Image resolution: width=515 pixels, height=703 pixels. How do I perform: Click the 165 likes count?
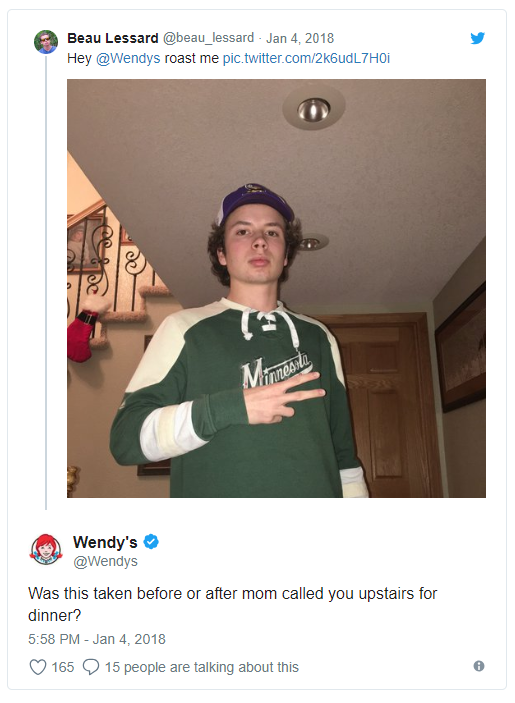tap(63, 667)
